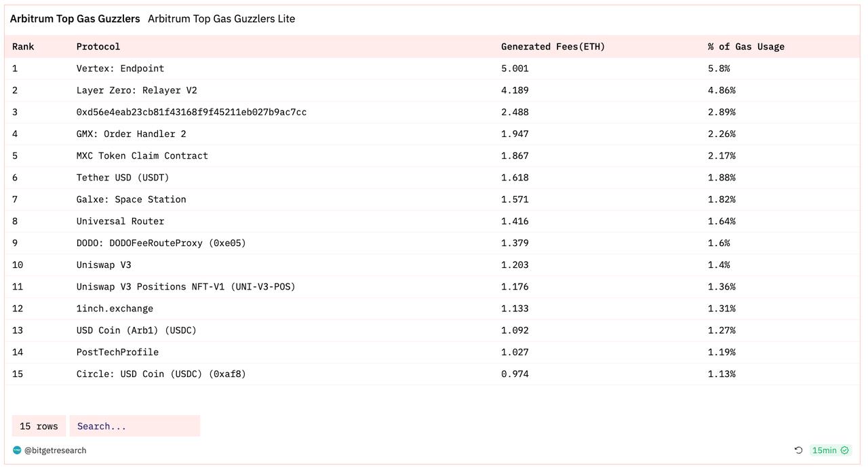Click the 2.17% gas usage value

coord(722,155)
